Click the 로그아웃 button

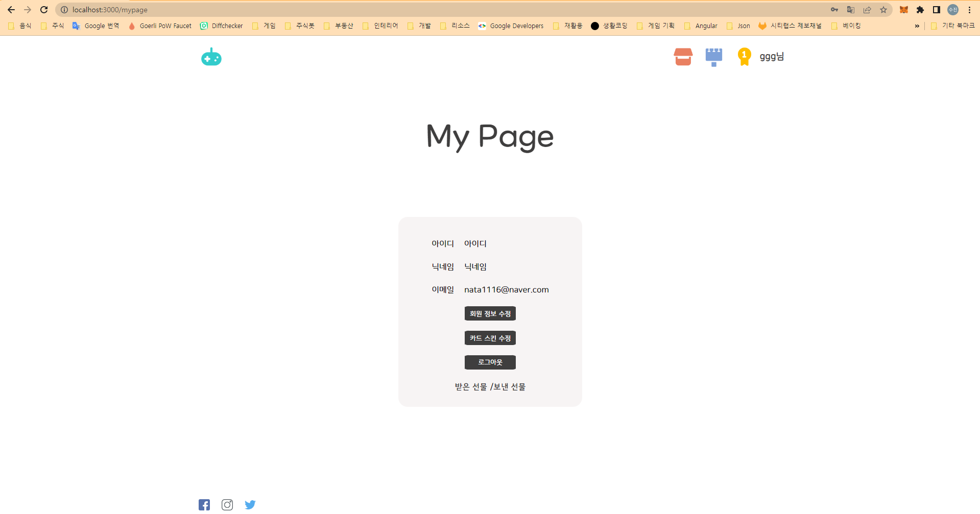click(490, 362)
